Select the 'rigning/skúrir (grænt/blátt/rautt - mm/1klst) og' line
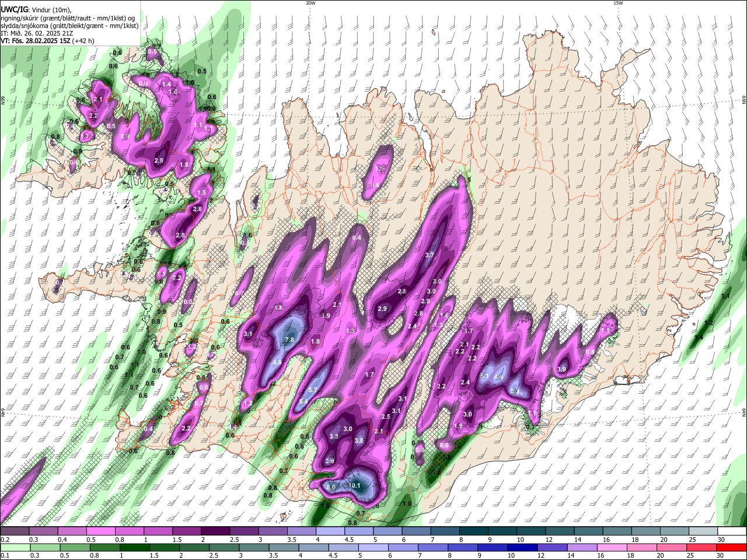 point(68,18)
